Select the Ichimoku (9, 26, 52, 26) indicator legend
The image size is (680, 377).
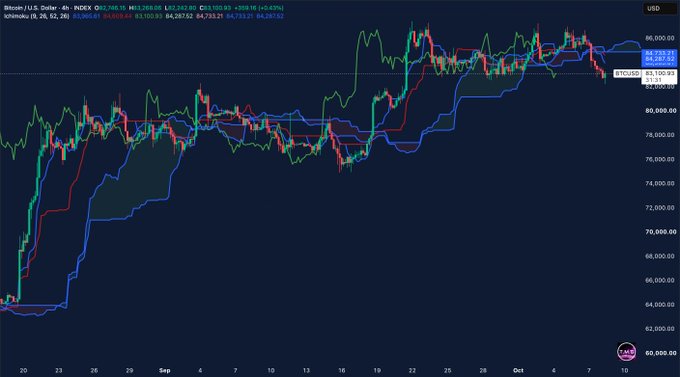(36, 16)
